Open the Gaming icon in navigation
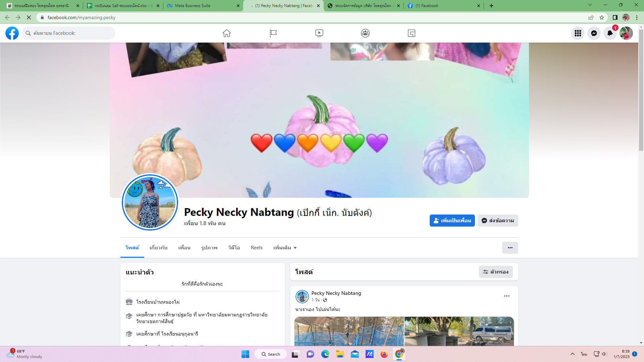The image size is (644, 362). [411, 33]
